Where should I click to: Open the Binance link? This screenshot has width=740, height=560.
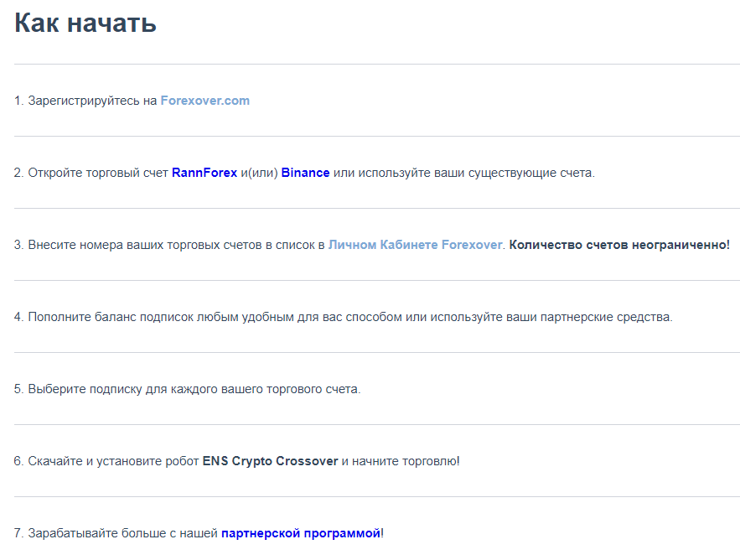click(x=305, y=173)
